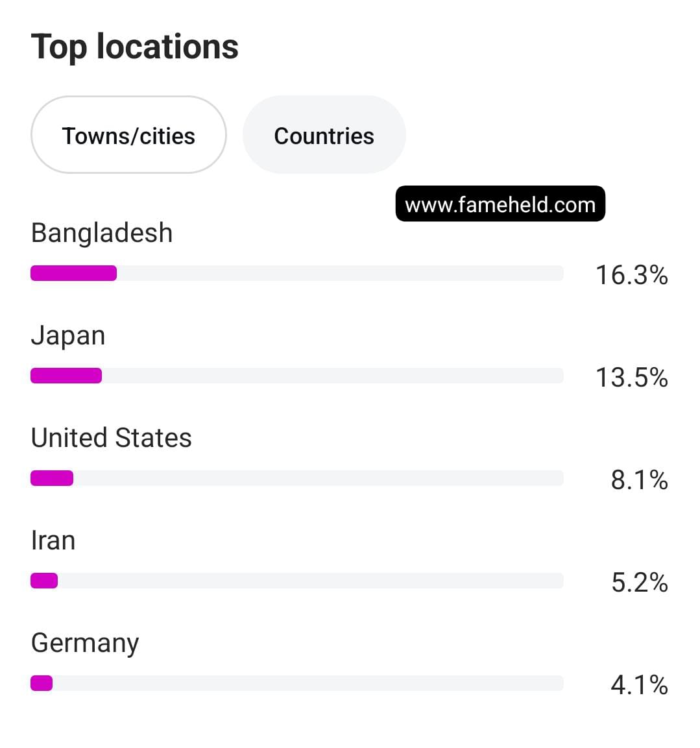The height and width of the screenshot is (748, 700).
Task: Click the Top locations heading
Action: pyautogui.click(x=135, y=47)
